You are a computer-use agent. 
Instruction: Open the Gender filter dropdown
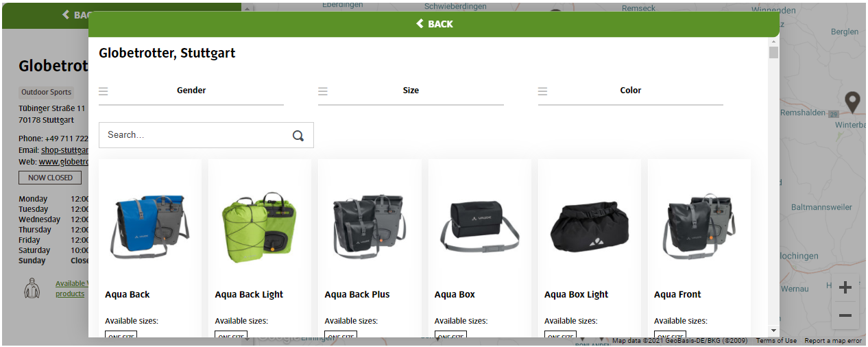click(x=191, y=91)
